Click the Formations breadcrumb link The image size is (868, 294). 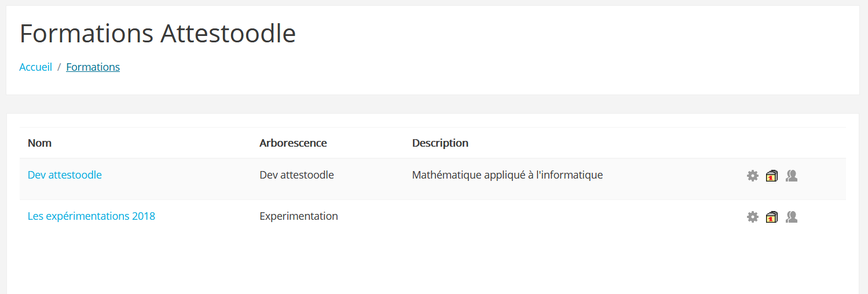[93, 67]
